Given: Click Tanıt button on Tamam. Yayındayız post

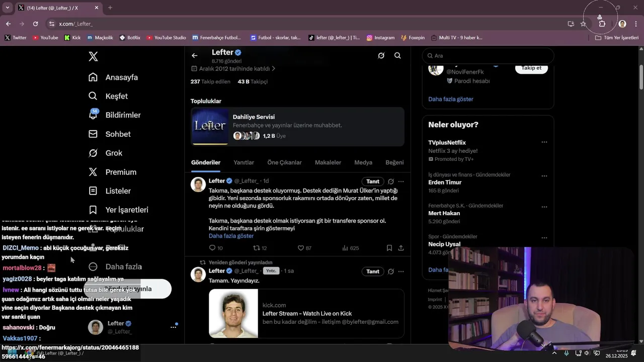Looking at the screenshot, I should point(373,271).
